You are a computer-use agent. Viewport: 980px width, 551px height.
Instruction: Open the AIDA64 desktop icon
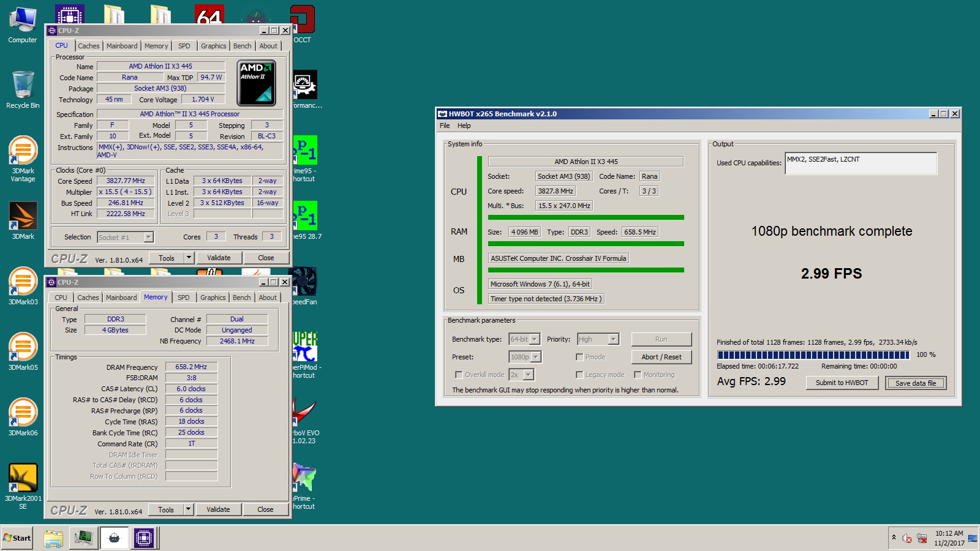pyautogui.click(x=209, y=15)
